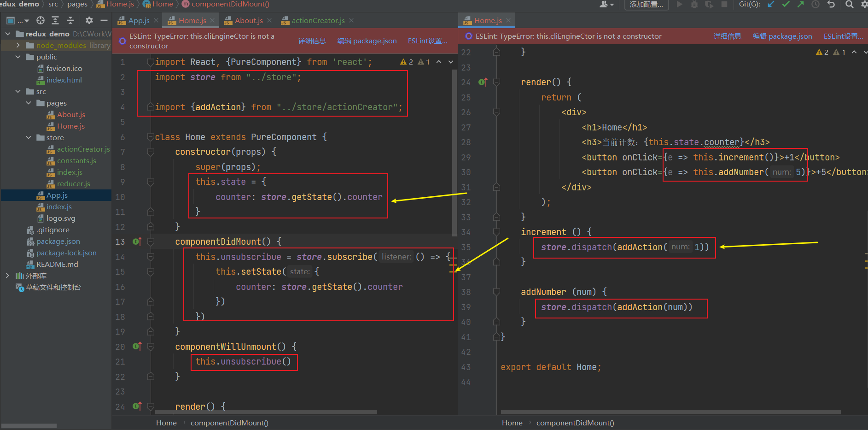Go to previous highlighted error in right editor

pos(854,52)
